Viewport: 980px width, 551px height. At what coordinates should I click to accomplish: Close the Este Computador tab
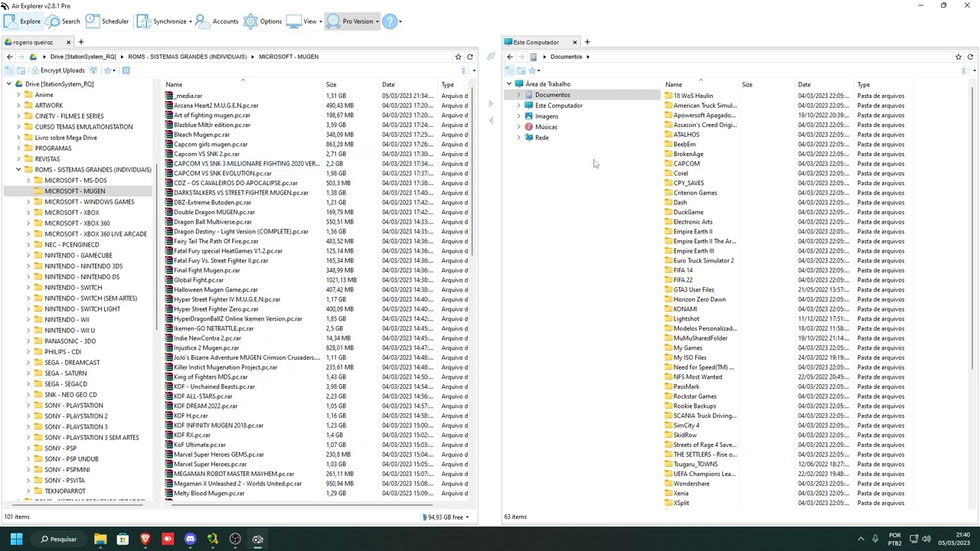pos(575,42)
